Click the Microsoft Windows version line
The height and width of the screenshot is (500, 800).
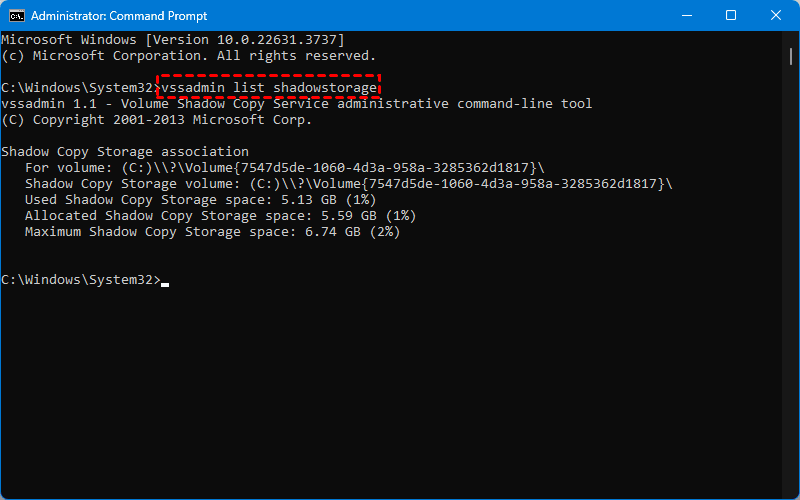173,40
